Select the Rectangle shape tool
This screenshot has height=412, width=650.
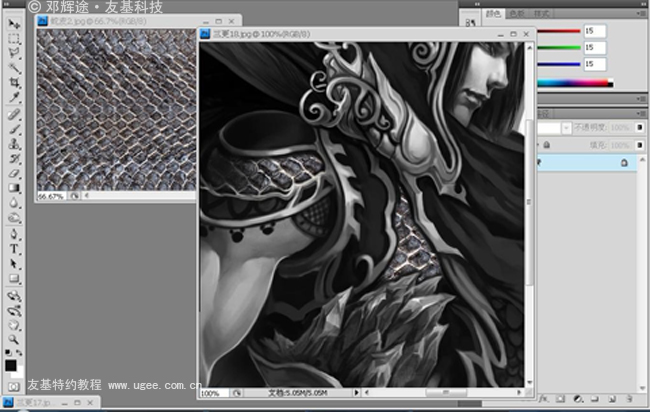point(14,279)
